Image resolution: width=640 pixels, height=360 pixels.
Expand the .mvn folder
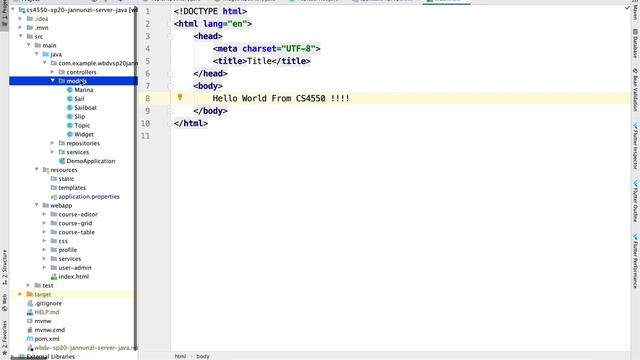20,28
